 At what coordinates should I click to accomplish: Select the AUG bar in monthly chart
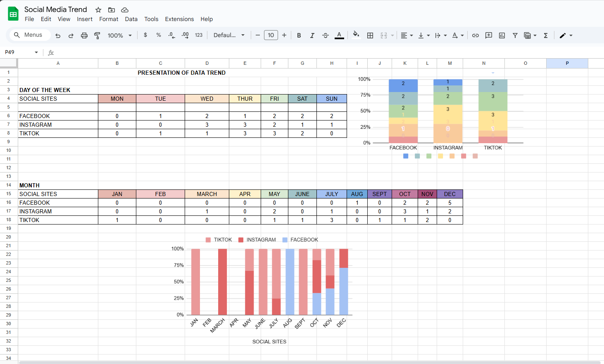click(290, 282)
